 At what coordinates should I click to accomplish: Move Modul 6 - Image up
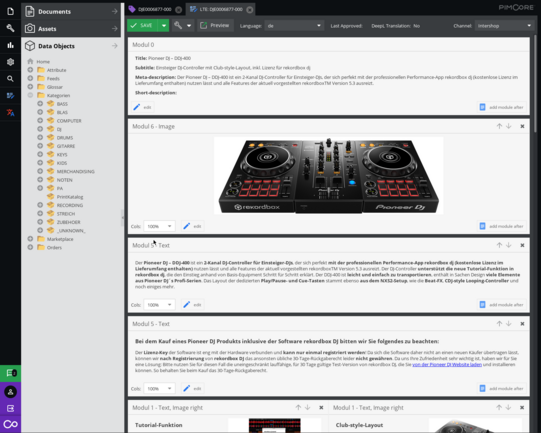coord(499,126)
